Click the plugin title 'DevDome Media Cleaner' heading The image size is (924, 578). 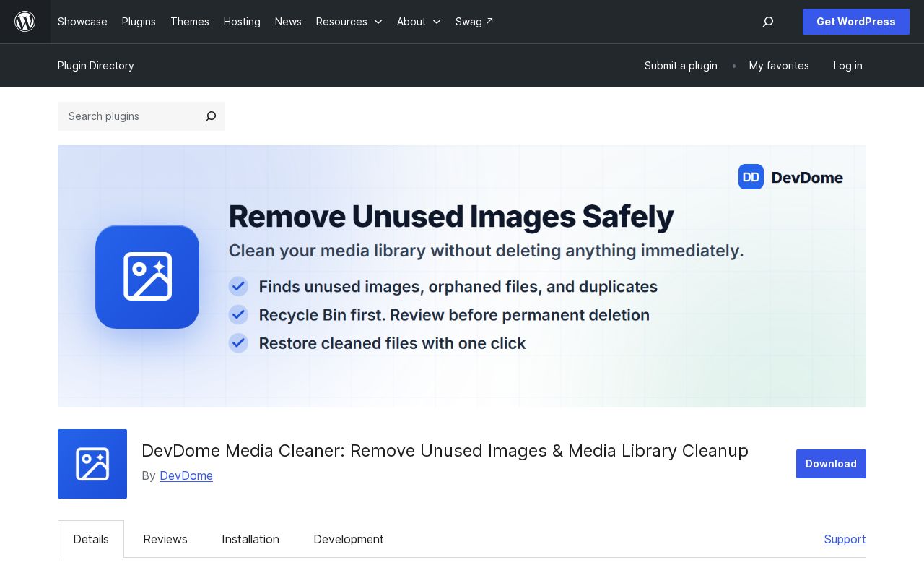tap(445, 451)
